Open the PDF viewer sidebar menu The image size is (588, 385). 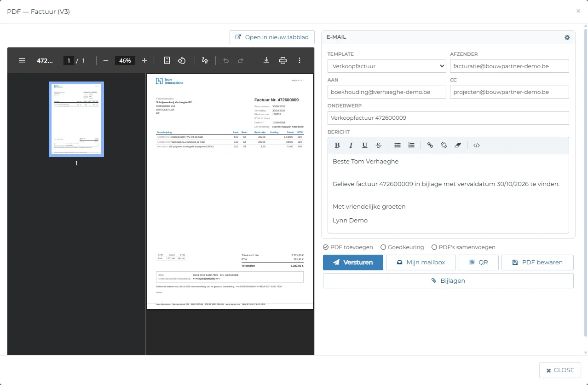(22, 60)
